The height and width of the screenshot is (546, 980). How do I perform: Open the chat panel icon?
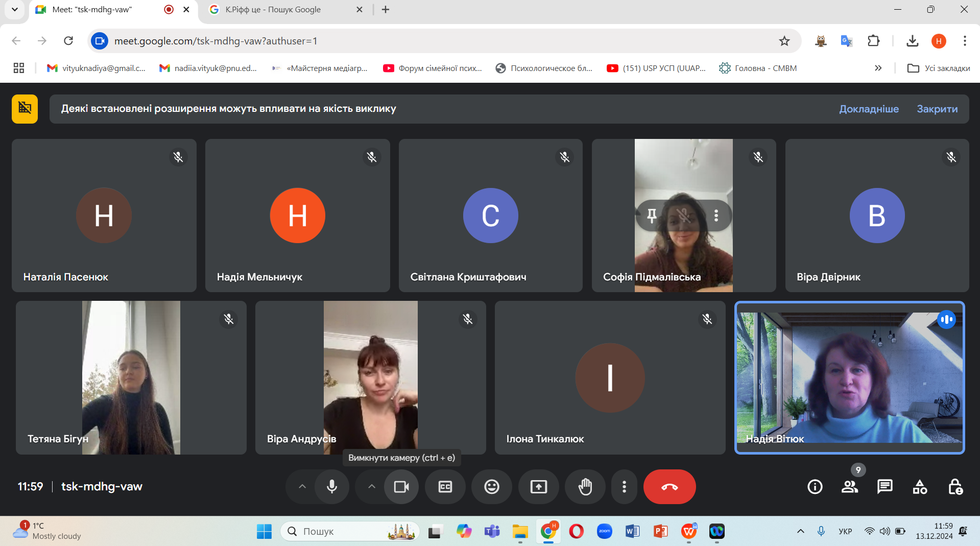(885, 487)
